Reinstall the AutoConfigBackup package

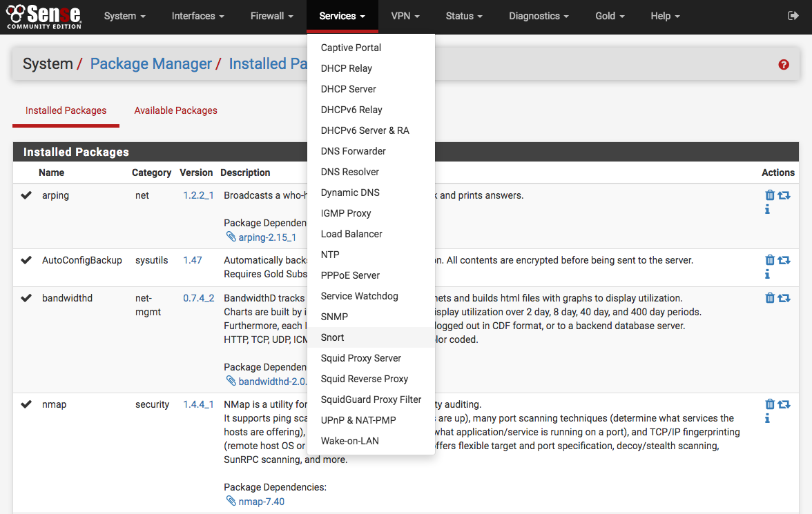(x=783, y=260)
